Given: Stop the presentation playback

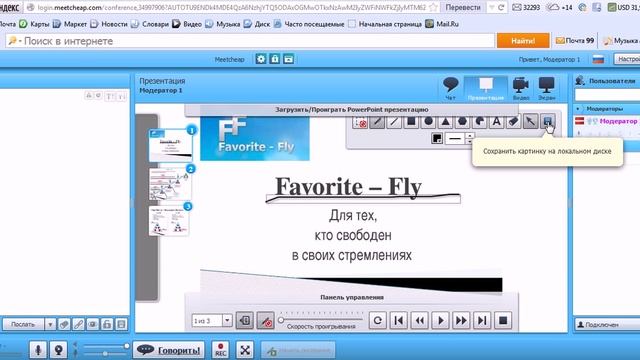Looking at the screenshot, I should click(x=503, y=320).
